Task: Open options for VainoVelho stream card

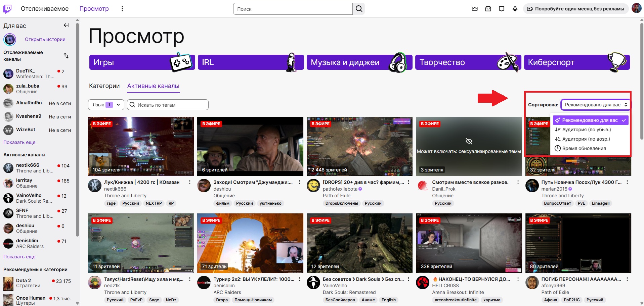Action: pos(409,279)
